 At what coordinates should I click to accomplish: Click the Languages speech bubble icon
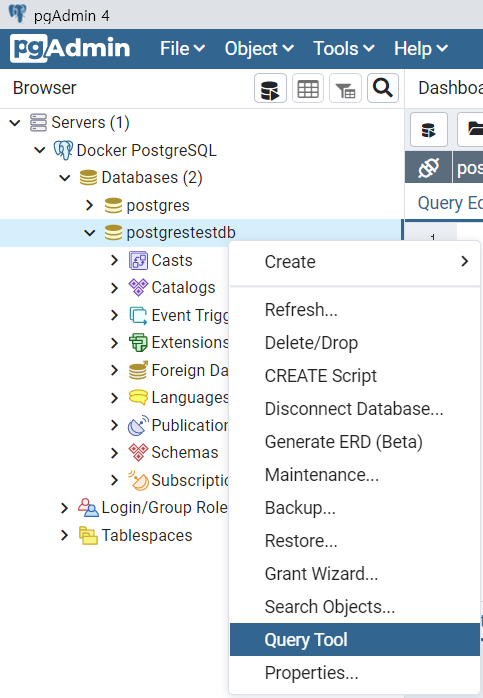[138, 398]
